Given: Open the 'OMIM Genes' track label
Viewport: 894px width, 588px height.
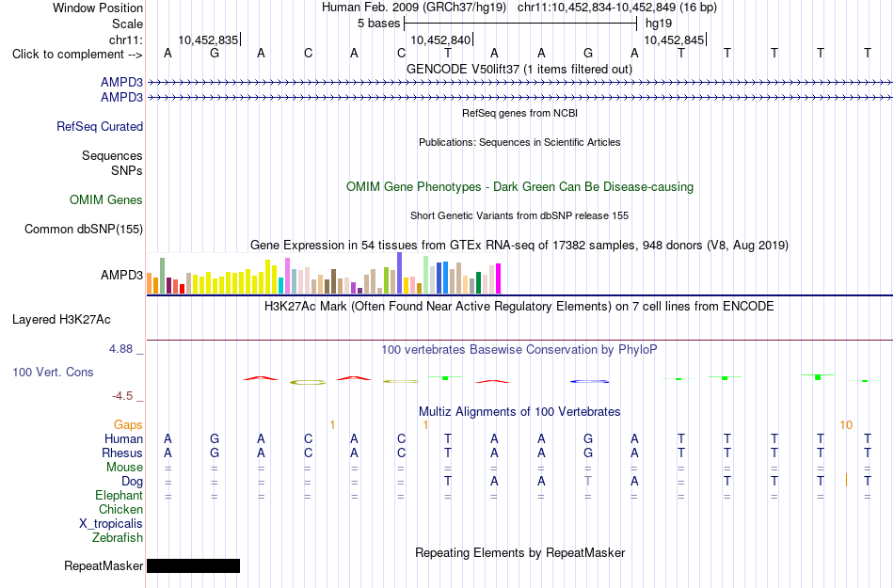Looking at the screenshot, I should point(106,200).
